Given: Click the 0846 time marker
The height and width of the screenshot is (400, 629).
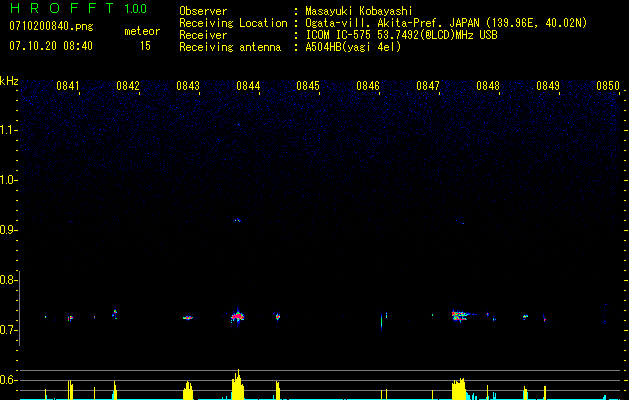Looking at the screenshot, I should point(368,86).
